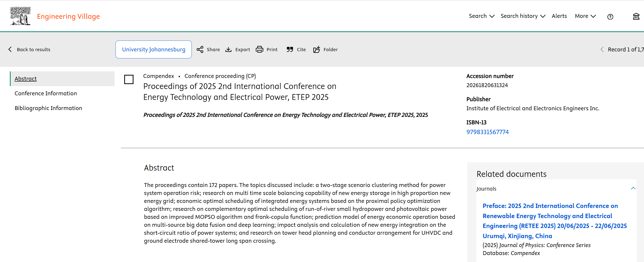The height and width of the screenshot is (262, 644).
Task: Go to previous record arrow
Action: 602,49
